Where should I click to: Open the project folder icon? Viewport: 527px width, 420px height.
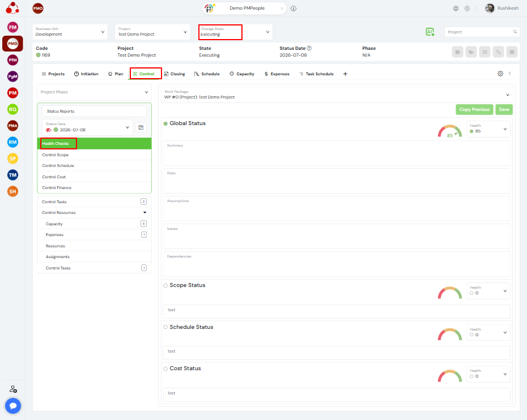(471, 52)
